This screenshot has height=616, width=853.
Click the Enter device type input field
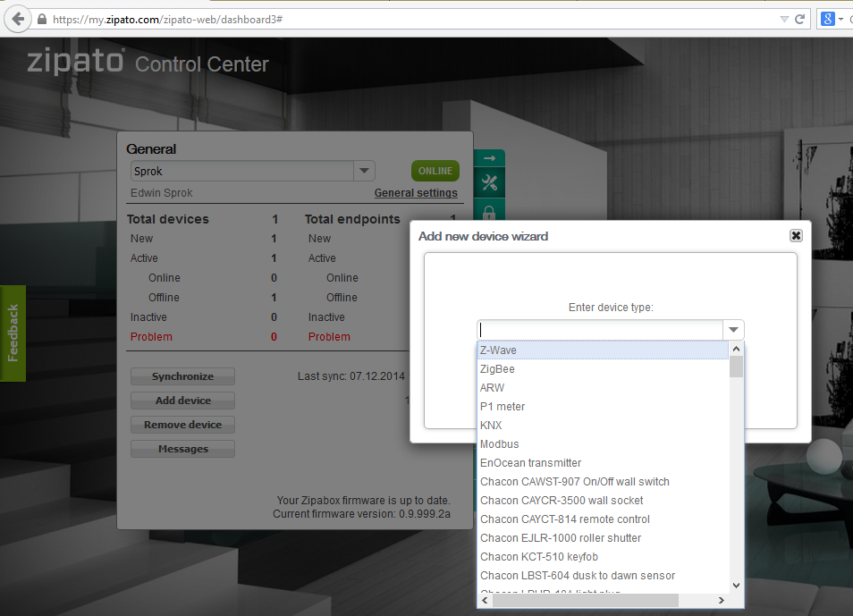click(600, 330)
